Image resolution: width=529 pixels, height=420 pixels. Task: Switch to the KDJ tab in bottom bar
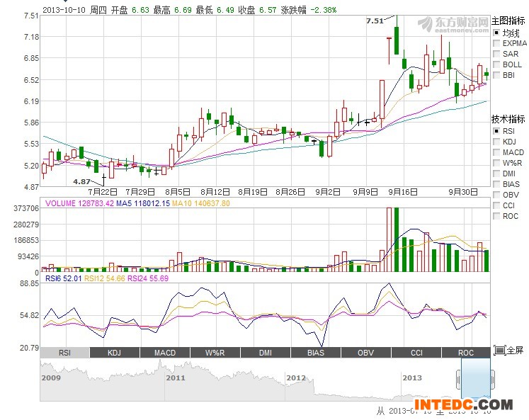pos(115,353)
